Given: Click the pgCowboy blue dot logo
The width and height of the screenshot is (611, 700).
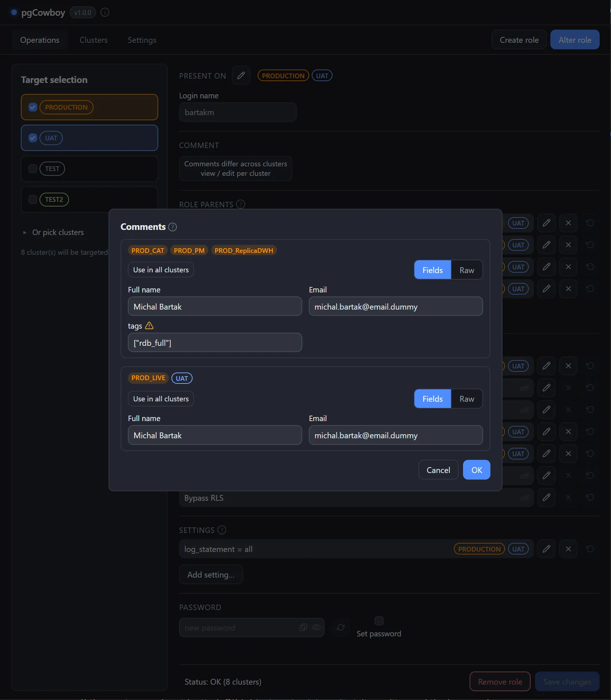Looking at the screenshot, I should tap(14, 12).
